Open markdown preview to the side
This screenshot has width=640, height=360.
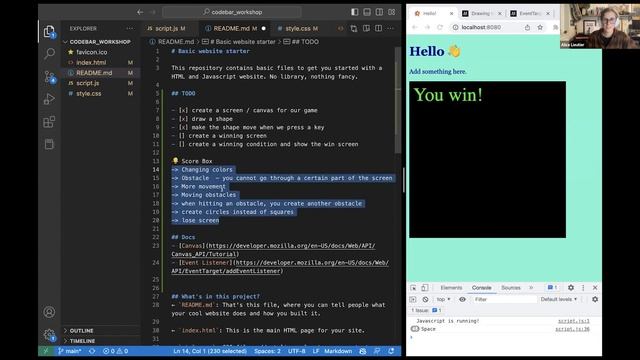(x=366, y=29)
